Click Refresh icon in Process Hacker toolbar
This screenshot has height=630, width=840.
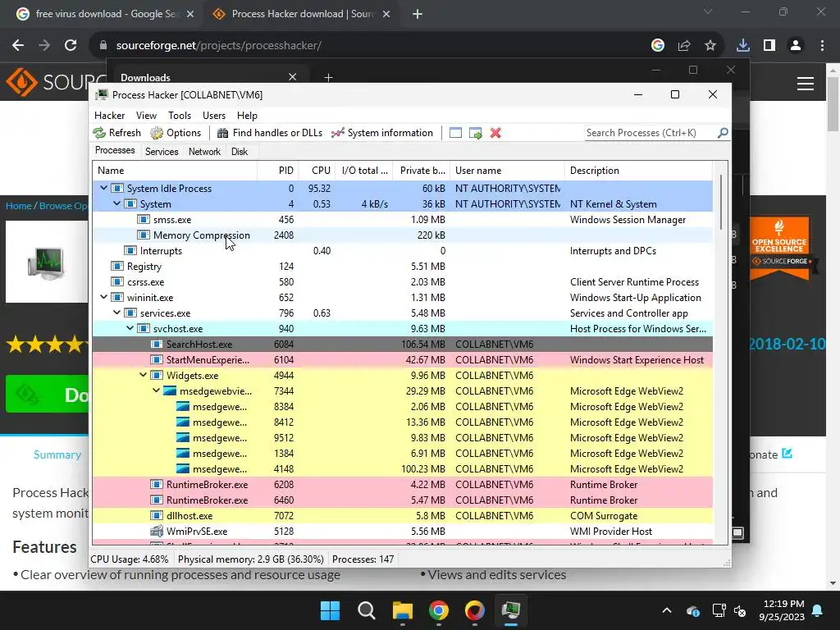[99, 133]
